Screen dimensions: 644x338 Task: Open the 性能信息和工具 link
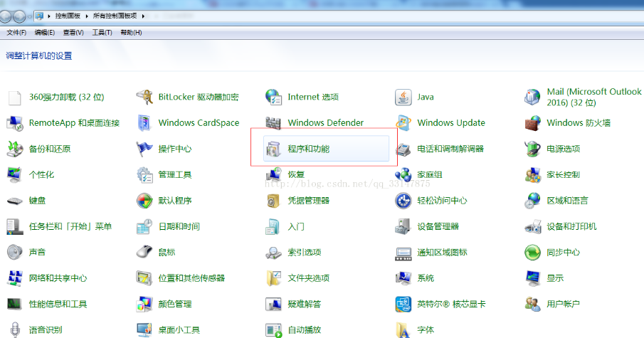[58, 305]
